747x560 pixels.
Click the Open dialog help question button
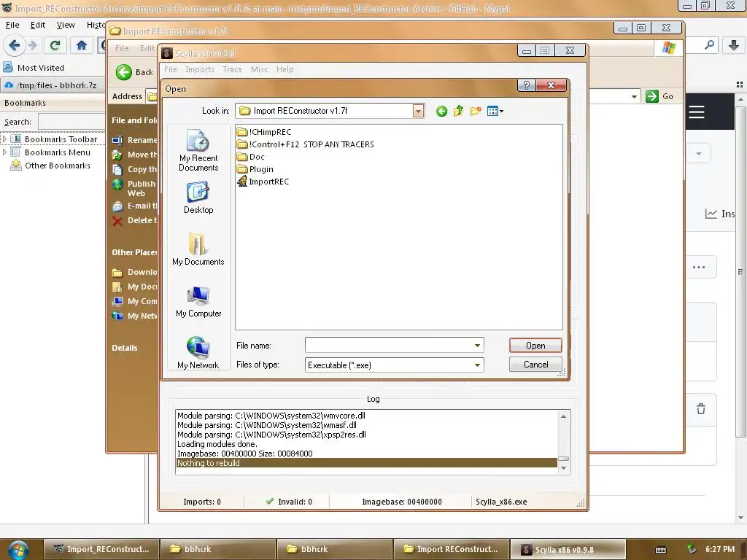coord(527,85)
